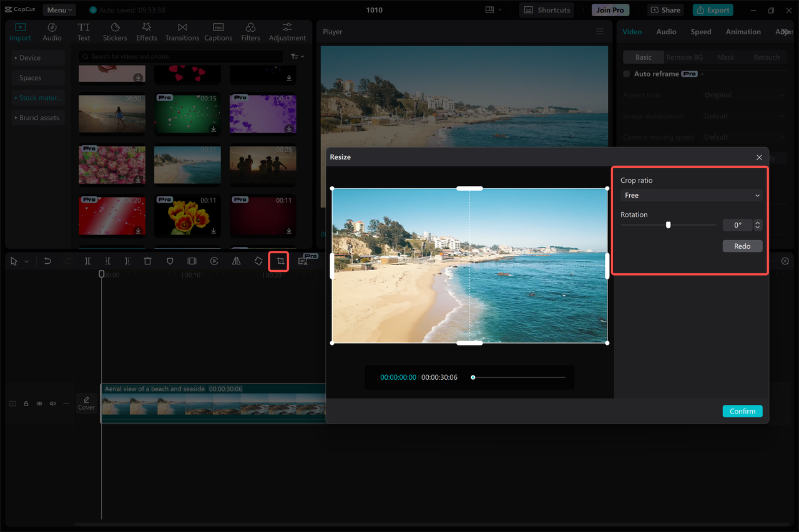Click the Undo icon in the toolbar
The height and width of the screenshot is (532, 799).
point(47,261)
